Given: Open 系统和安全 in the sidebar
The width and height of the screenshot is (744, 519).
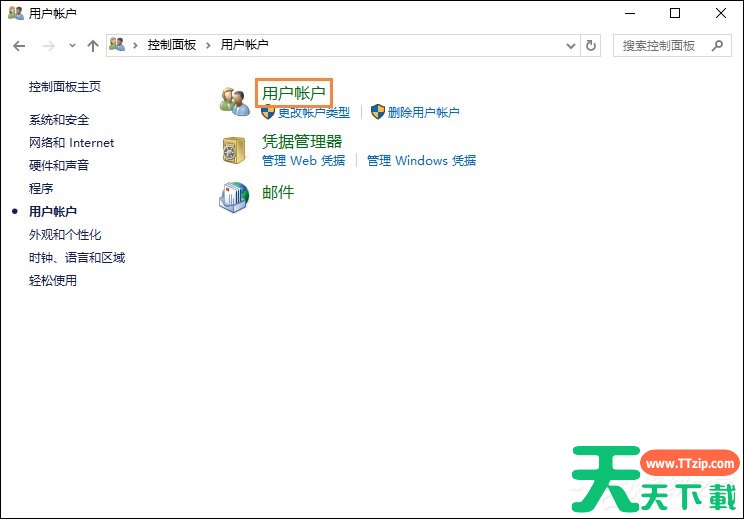Looking at the screenshot, I should coord(52,119).
